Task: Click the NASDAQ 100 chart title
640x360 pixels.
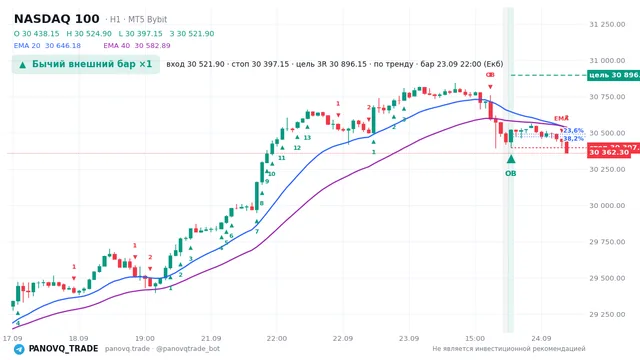Action: coord(57,19)
